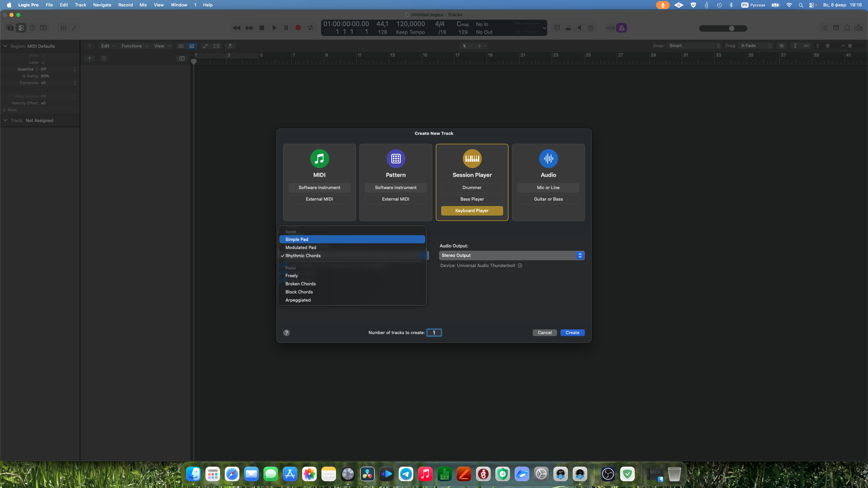
Task: Toggle the count-in 1234 button
Action: pyautogui.click(x=610, y=28)
